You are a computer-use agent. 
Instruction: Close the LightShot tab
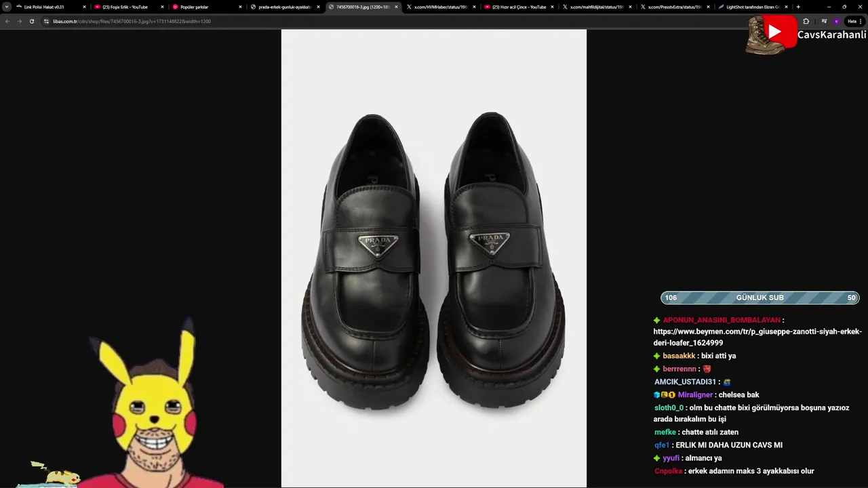[786, 7]
